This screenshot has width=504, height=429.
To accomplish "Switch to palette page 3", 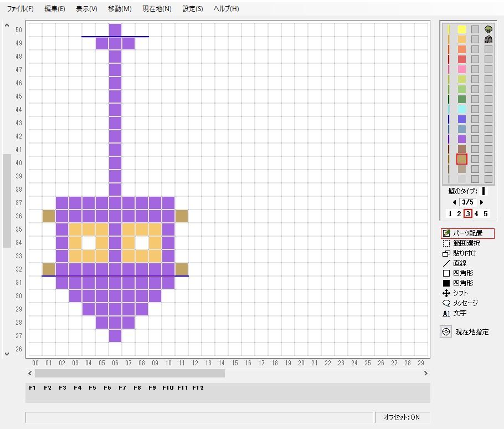I will tap(468, 213).
